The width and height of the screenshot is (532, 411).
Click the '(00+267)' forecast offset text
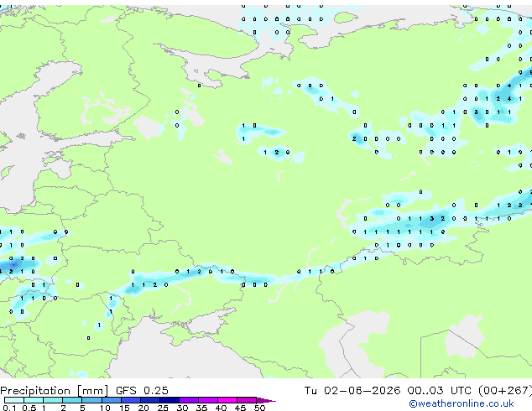(x=505, y=391)
